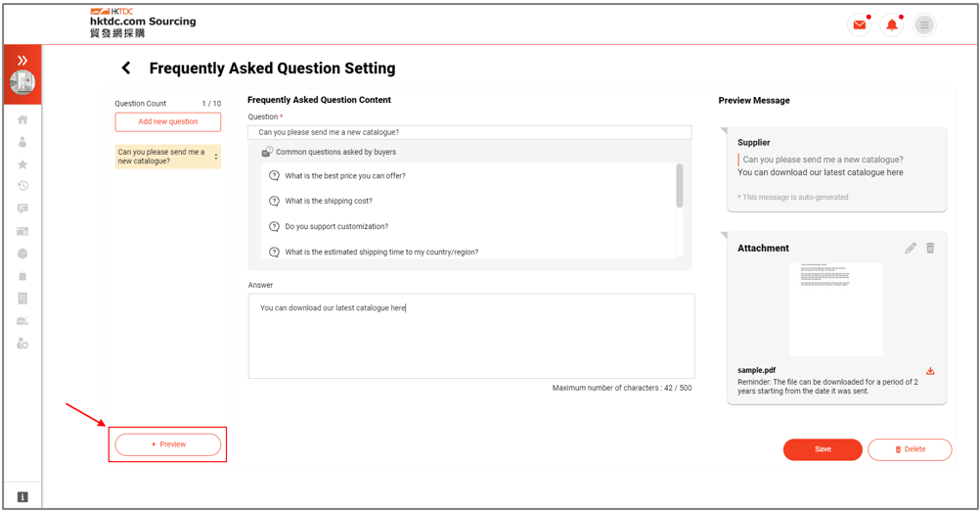Choose 'What is the best price you can offer?'
980x512 pixels.
(x=345, y=176)
